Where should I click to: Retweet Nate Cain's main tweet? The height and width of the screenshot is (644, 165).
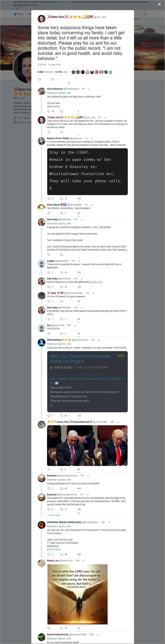point(52,79)
